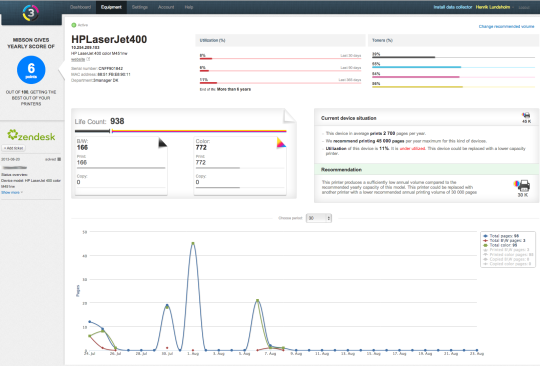This screenshot has width=540, height=366.
Task: Click the Department 3manager DK text
Action: (95, 80)
